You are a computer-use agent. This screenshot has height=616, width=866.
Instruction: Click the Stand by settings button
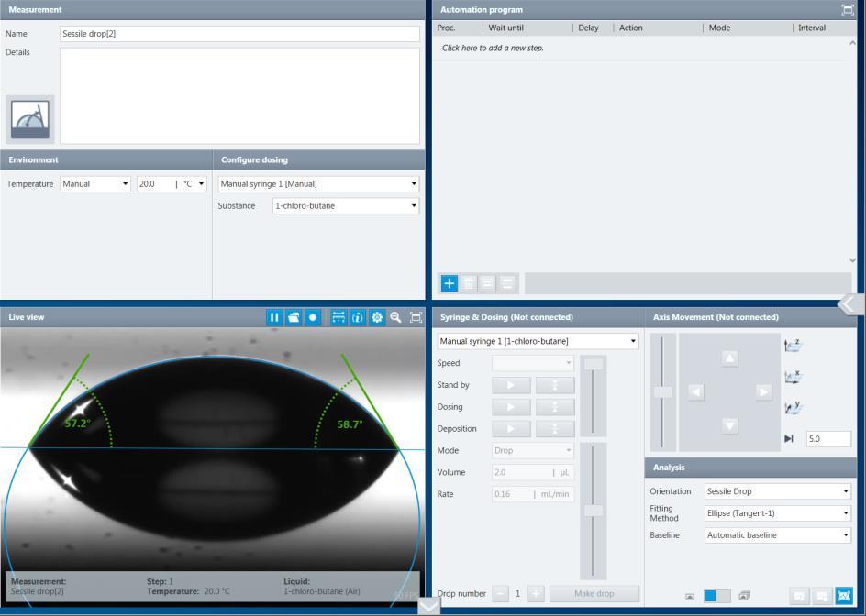(555, 385)
